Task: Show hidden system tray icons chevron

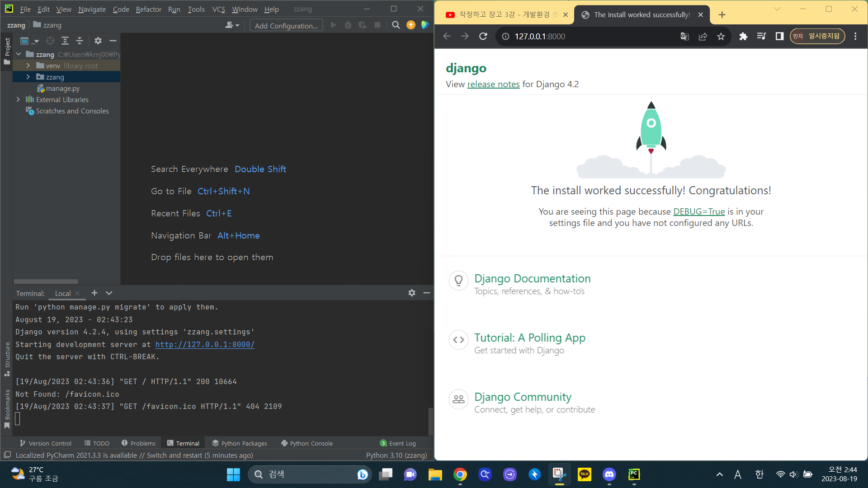Action: point(720,474)
